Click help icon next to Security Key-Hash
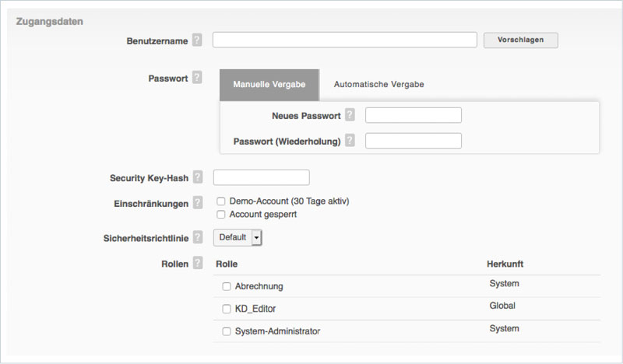The width and height of the screenshot is (623, 364). (197, 177)
